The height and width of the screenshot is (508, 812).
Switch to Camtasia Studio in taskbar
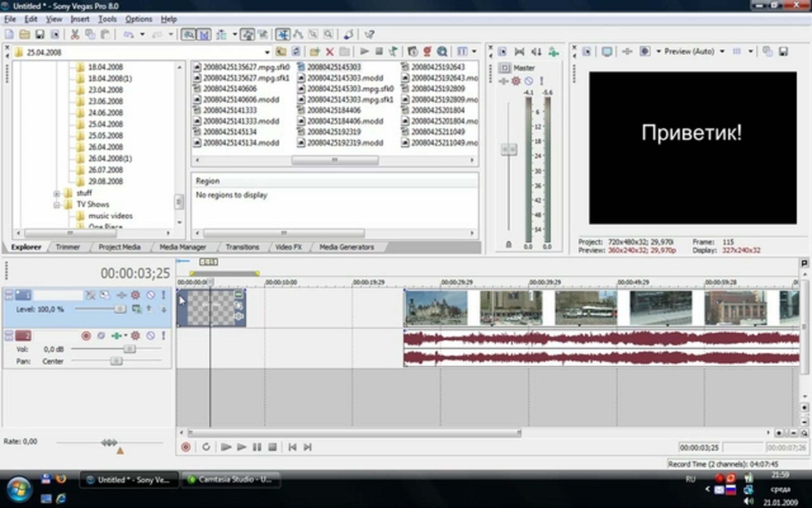pos(231,480)
